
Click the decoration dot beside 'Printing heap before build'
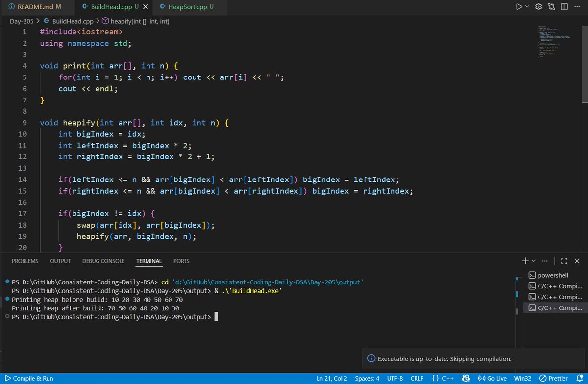click(6, 299)
